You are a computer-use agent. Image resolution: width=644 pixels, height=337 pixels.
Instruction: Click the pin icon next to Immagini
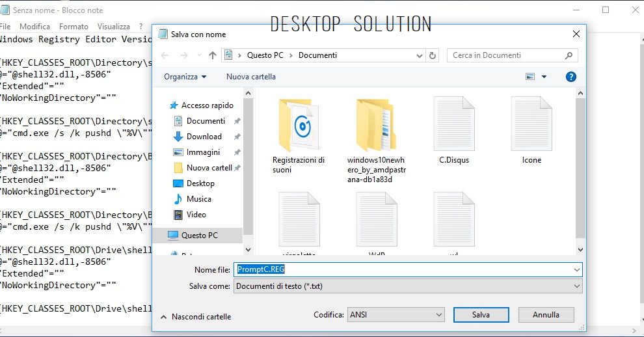click(237, 152)
